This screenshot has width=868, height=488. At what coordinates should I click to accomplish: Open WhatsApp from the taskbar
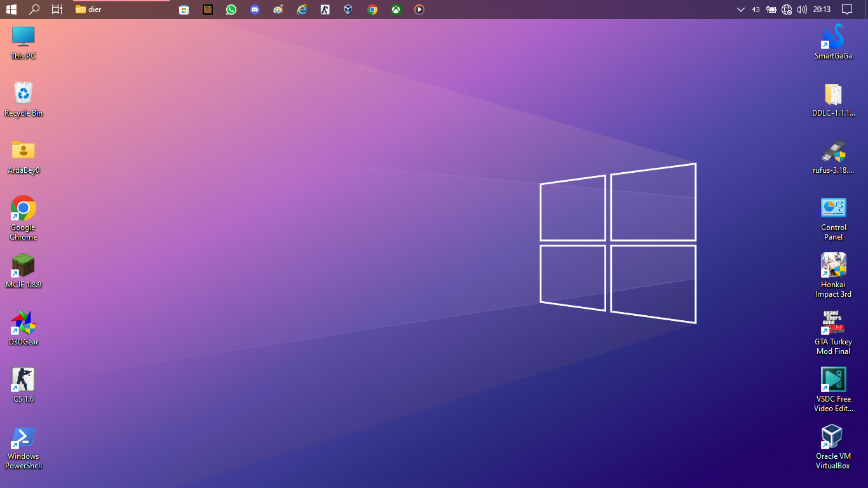point(231,10)
